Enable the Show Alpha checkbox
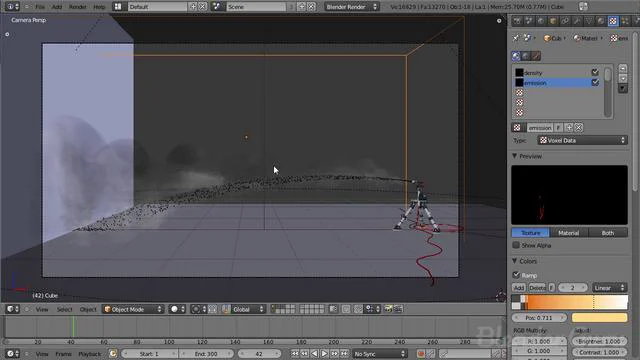Viewport: 640px width, 360px height. 516,245
